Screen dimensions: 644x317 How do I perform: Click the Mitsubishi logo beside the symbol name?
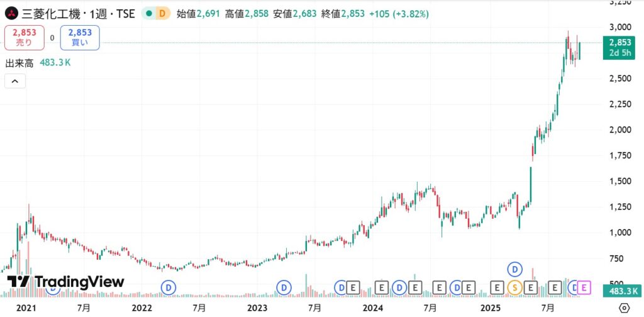pyautogui.click(x=11, y=13)
